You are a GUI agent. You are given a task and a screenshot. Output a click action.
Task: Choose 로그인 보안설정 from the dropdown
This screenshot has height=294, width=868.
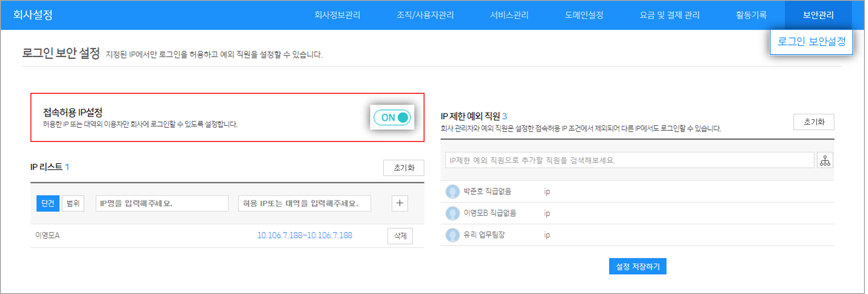(811, 42)
